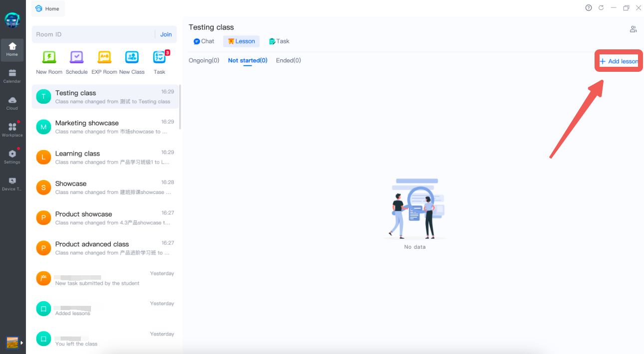Open the EXP Room icon
Screen dimensions: 644x354
pyautogui.click(x=104, y=57)
